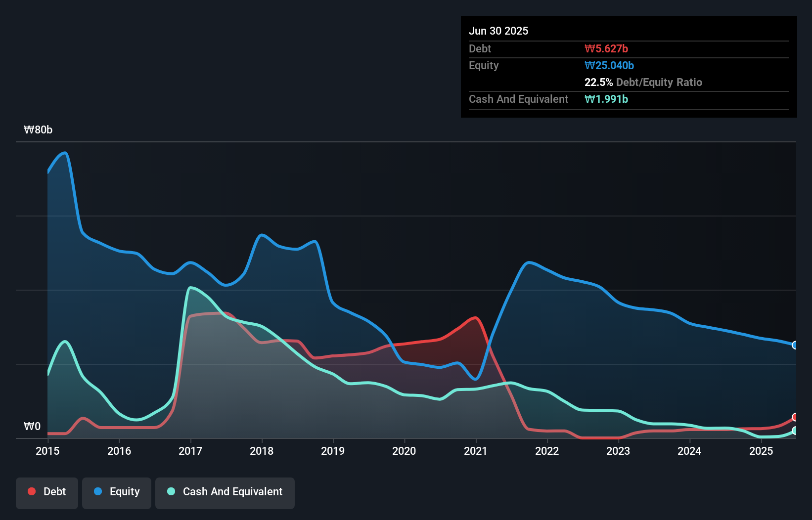Click the teal Cash And Equivalent legend dot
This screenshot has width=812, height=520.
tap(171, 491)
